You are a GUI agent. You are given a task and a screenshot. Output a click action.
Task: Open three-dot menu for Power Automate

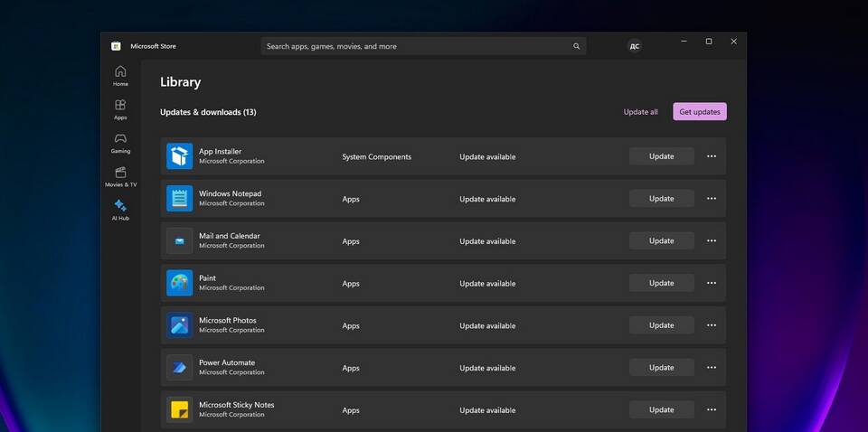coord(712,368)
